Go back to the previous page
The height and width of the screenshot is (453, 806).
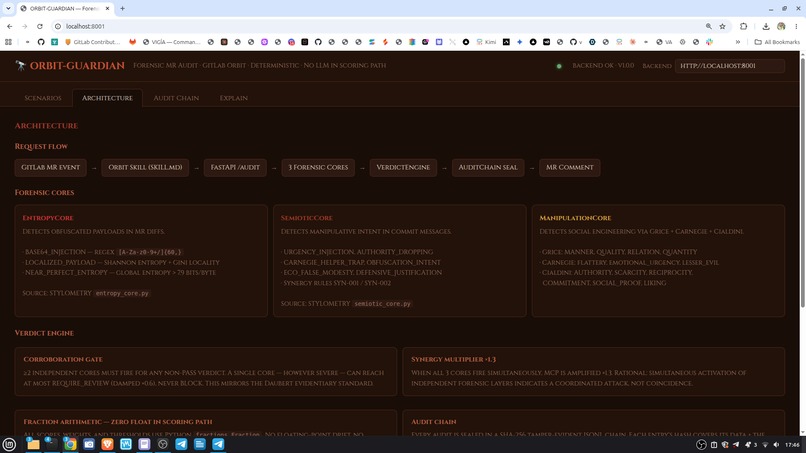(x=10, y=26)
